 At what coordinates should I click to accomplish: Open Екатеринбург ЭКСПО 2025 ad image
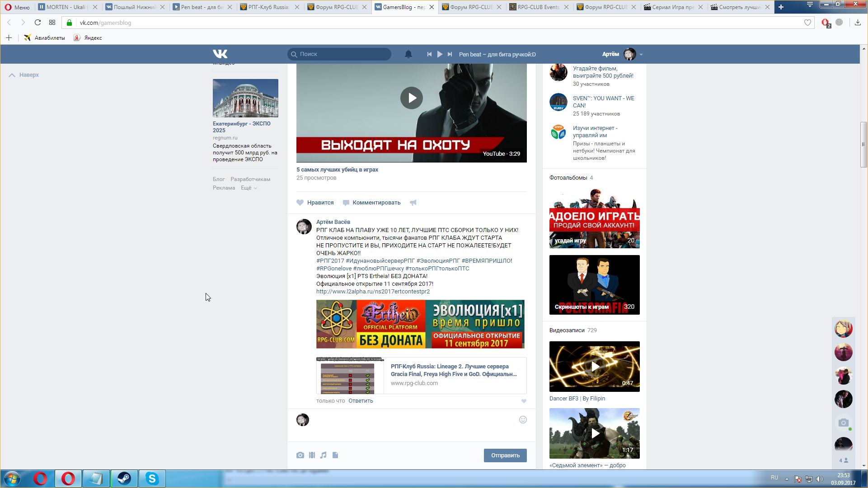point(245,98)
